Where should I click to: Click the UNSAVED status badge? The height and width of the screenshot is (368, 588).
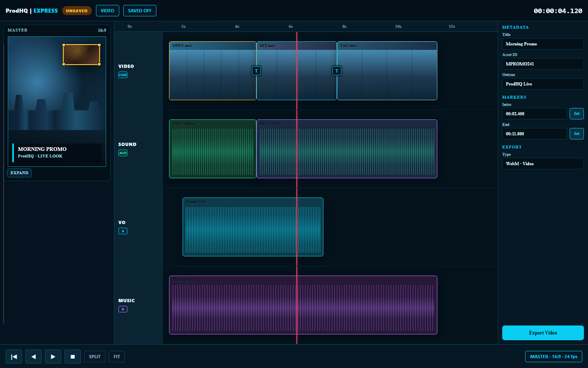(77, 11)
